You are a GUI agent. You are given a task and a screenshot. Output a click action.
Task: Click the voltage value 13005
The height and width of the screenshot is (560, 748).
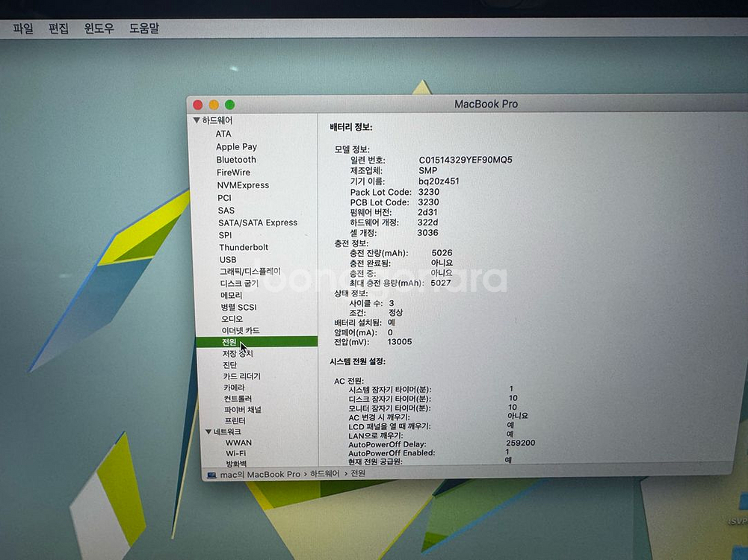click(399, 342)
